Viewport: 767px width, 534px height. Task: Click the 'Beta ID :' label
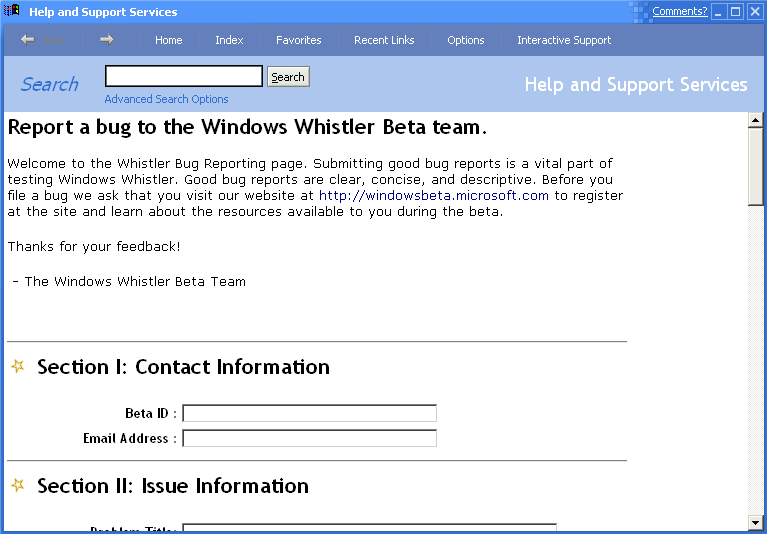point(151,413)
